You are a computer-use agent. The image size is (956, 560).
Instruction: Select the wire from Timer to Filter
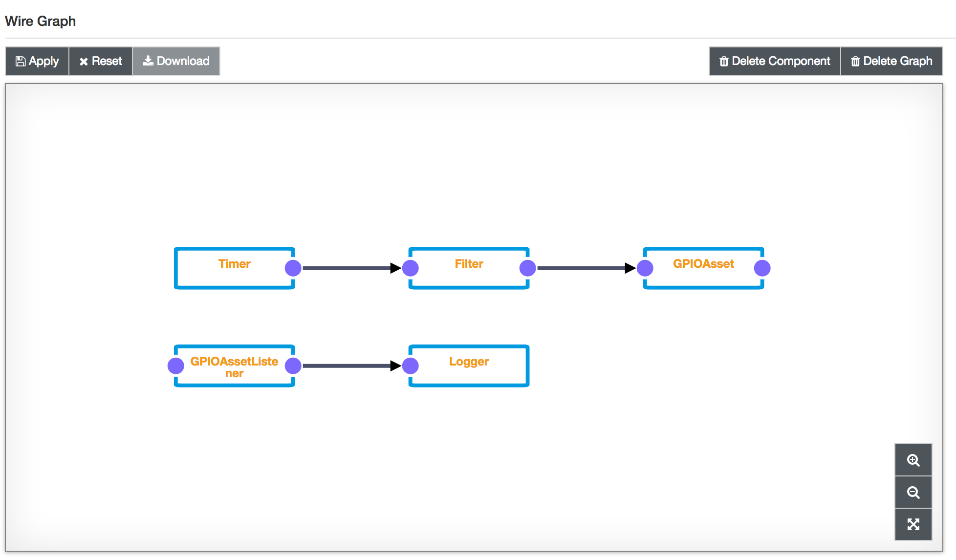pyautogui.click(x=346, y=268)
